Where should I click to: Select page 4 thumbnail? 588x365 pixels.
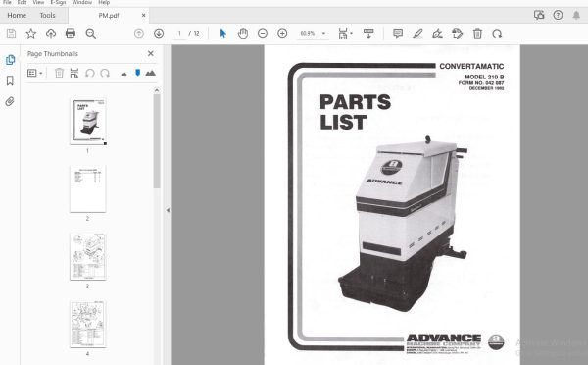coord(88,325)
